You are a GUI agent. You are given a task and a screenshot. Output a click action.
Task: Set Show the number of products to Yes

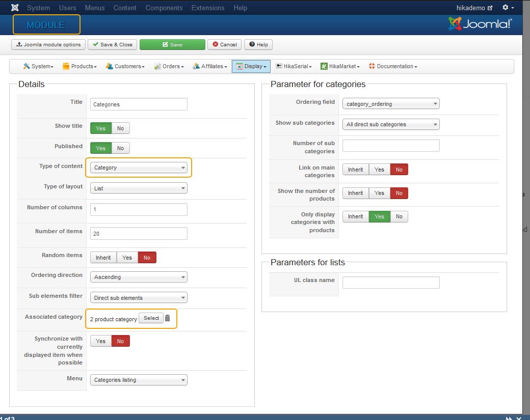[x=379, y=193]
